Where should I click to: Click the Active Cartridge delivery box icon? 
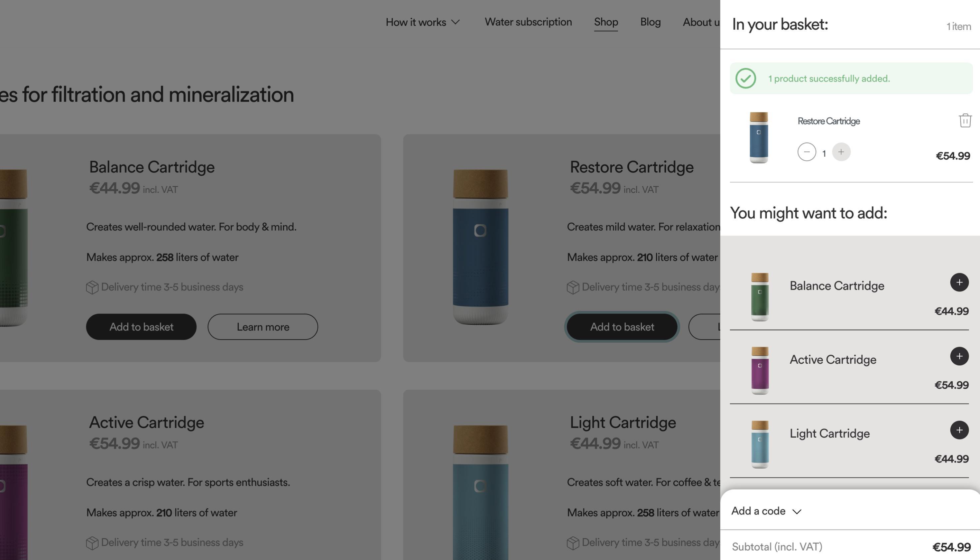click(92, 543)
